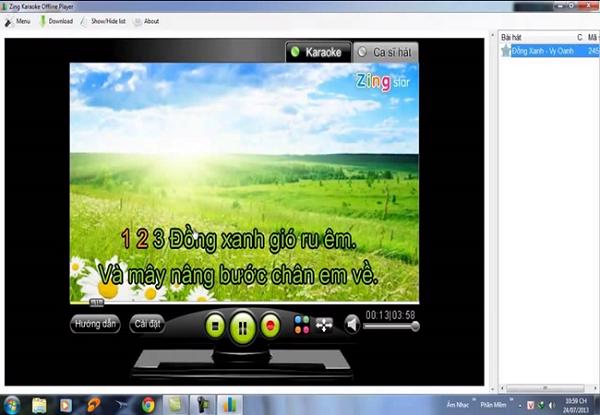
Task: Click the Windows Start button
Action: pos(11,405)
